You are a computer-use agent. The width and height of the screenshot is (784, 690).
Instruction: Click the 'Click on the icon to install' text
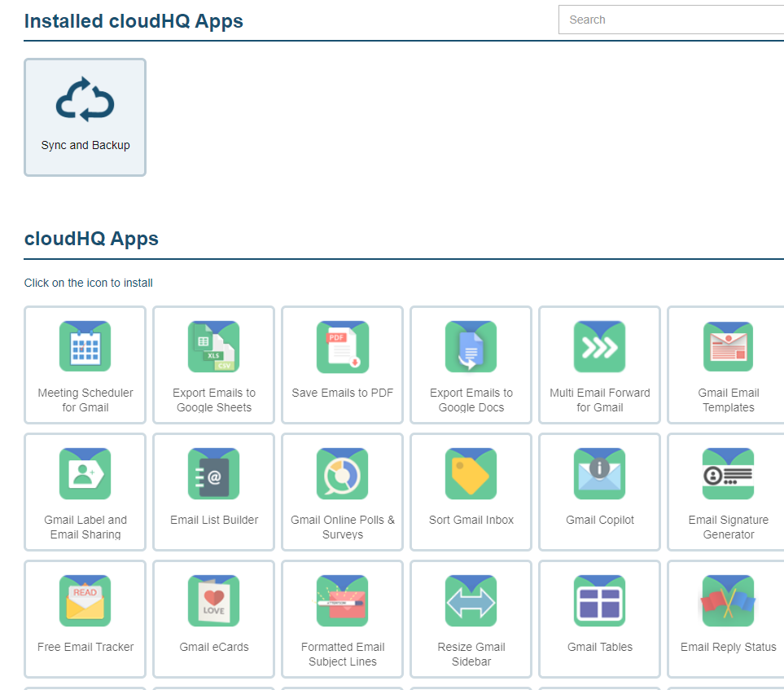[89, 283]
